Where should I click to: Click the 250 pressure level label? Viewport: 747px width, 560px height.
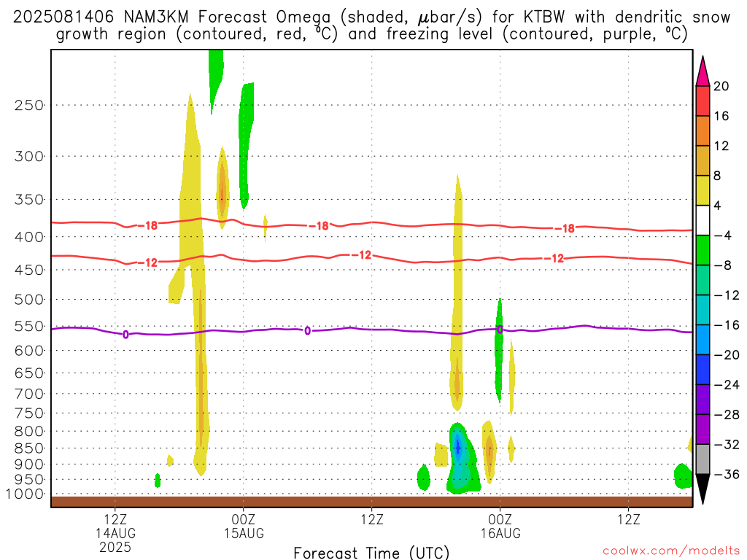29,105
